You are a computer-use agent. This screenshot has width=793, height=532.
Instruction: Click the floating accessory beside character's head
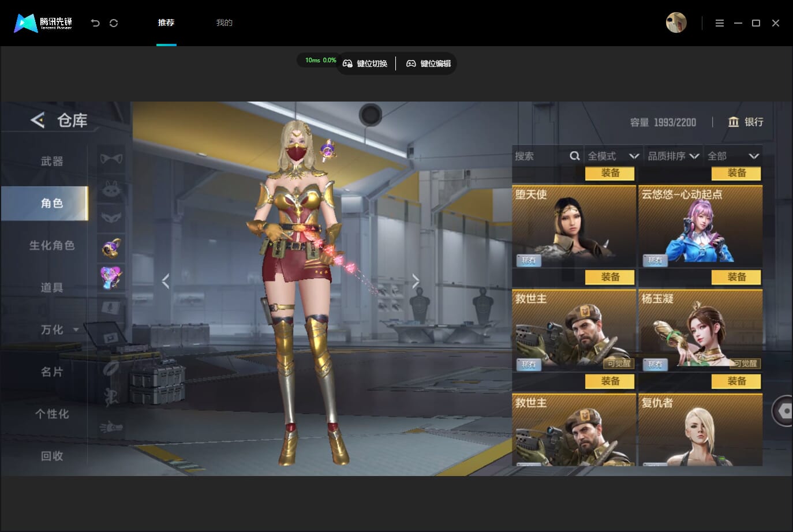(x=327, y=149)
